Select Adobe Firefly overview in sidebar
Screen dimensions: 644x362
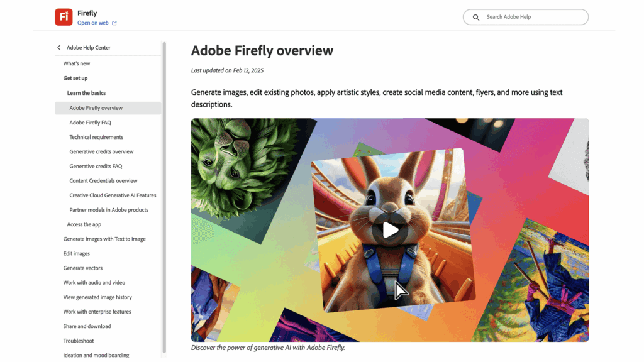[108, 108]
